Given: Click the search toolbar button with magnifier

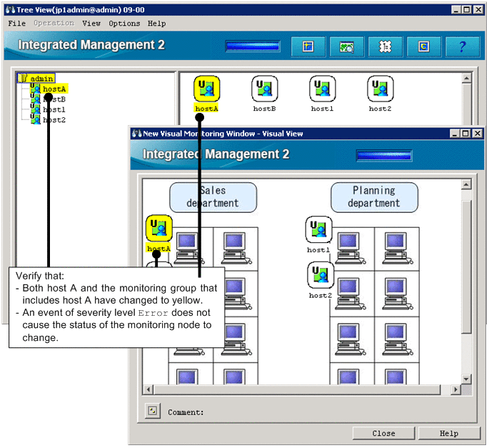Looking at the screenshot, I should (x=346, y=47).
